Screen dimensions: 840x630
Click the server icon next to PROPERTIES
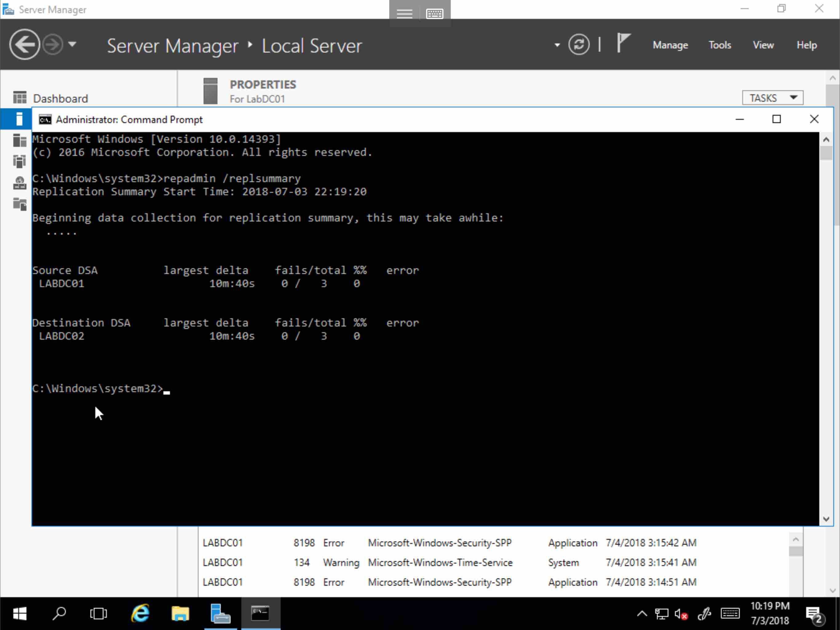coord(210,91)
